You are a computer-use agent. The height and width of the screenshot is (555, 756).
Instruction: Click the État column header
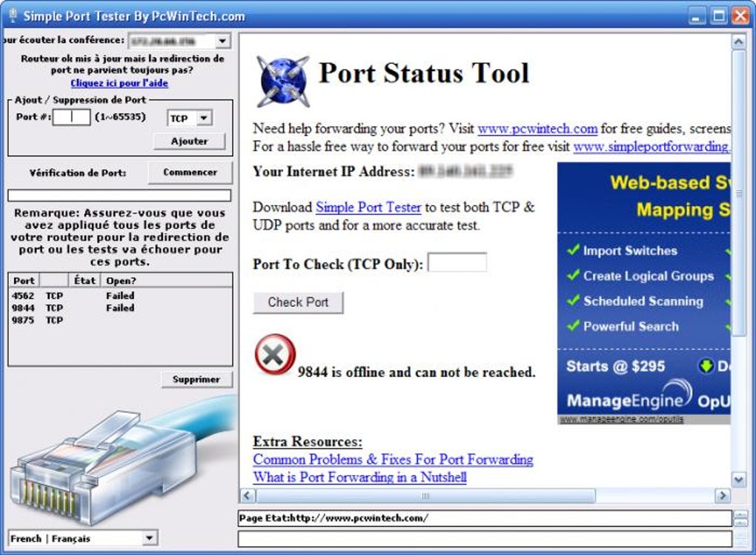(84, 281)
